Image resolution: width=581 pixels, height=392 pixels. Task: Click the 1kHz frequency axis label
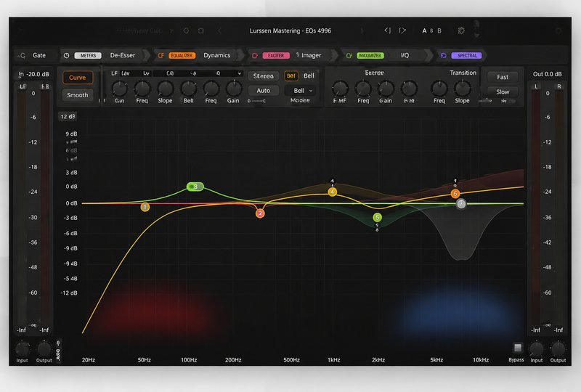(x=334, y=360)
